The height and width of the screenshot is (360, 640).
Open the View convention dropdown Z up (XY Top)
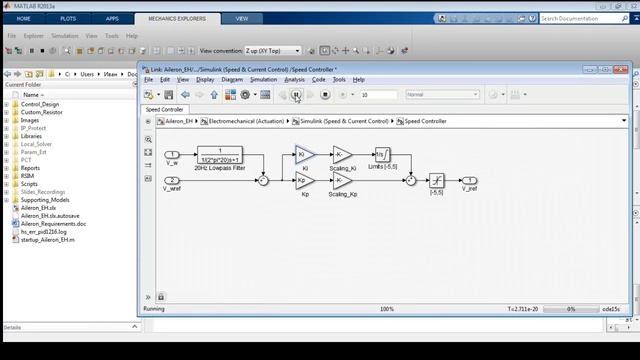273,51
